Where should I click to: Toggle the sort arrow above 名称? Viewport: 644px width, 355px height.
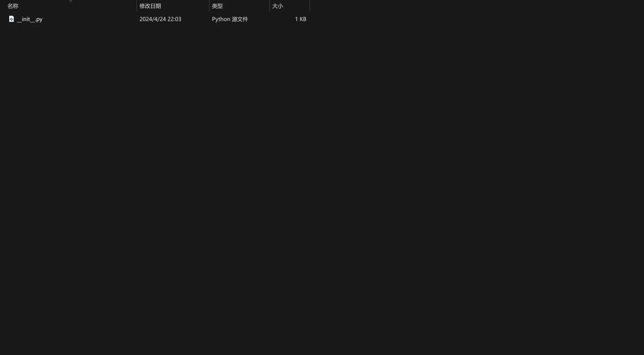pyautogui.click(x=71, y=1)
